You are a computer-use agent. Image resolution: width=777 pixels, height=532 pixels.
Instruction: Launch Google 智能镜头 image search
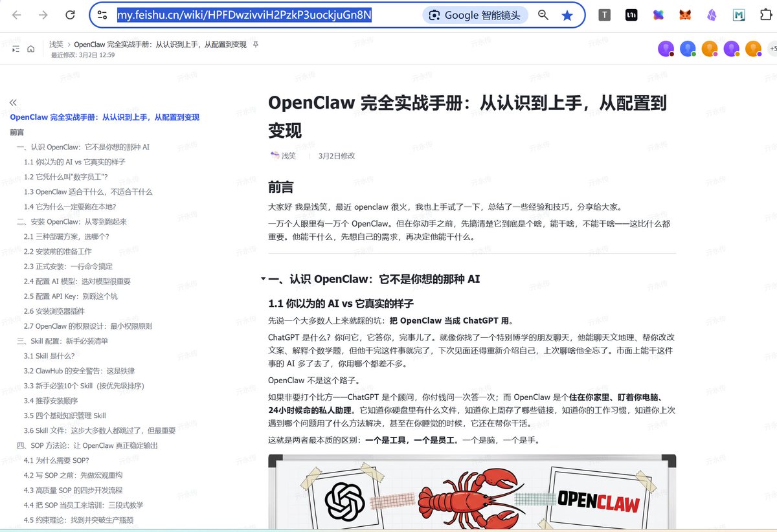point(476,14)
